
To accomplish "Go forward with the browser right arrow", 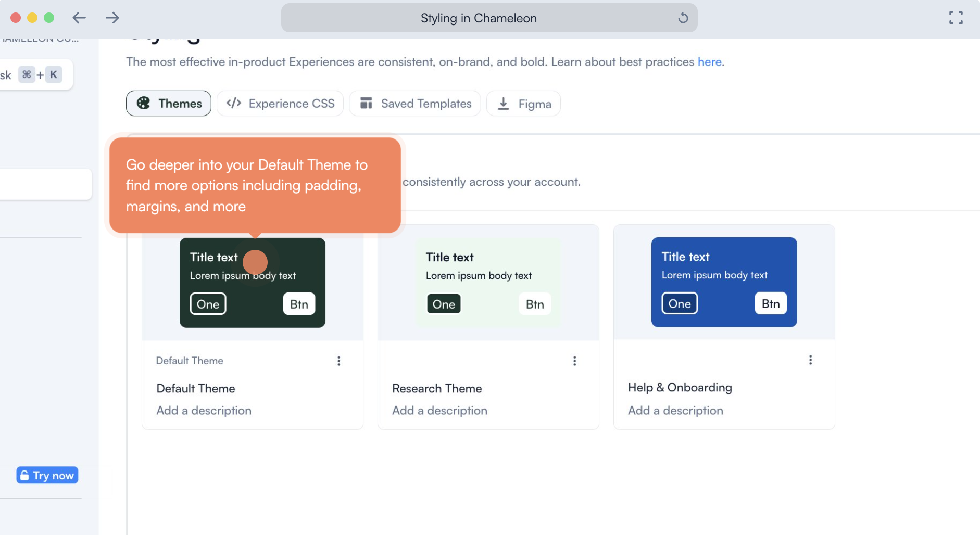I will [x=112, y=18].
